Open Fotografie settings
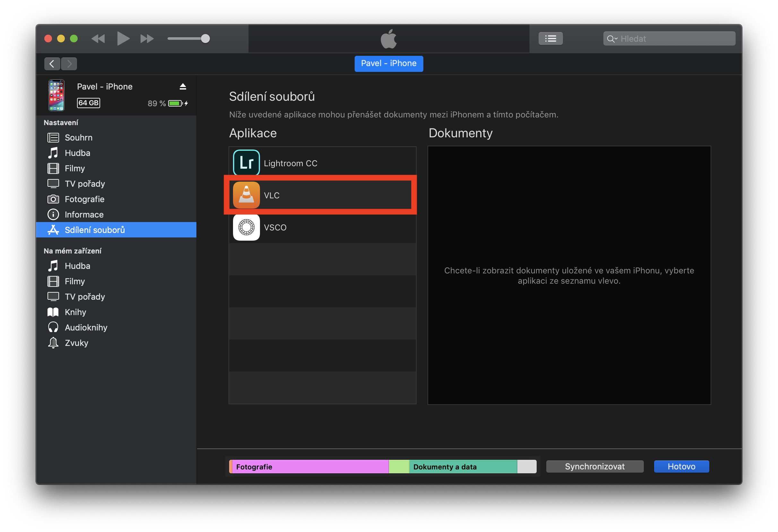Screen dimensions: 778x532 116,199
